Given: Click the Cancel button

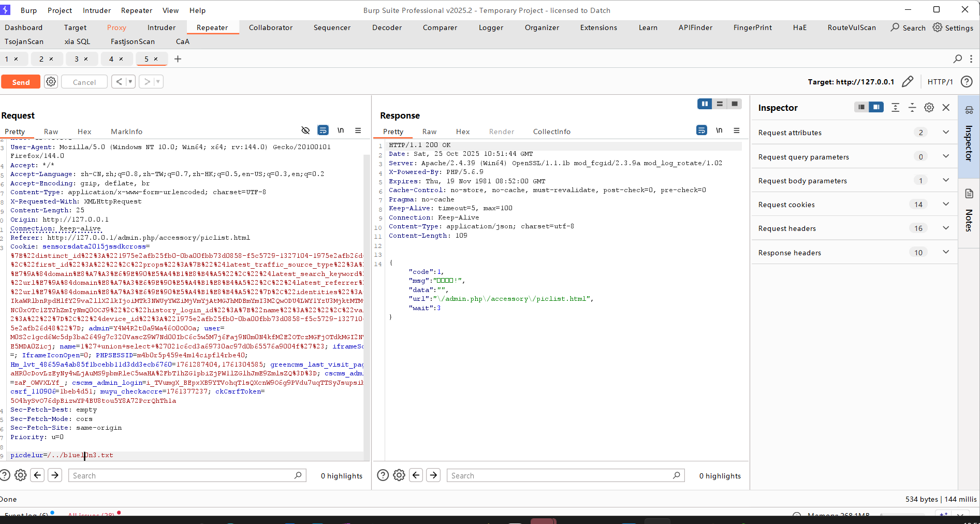Looking at the screenshot, I should pyautogui.click(x=84, y=82).
